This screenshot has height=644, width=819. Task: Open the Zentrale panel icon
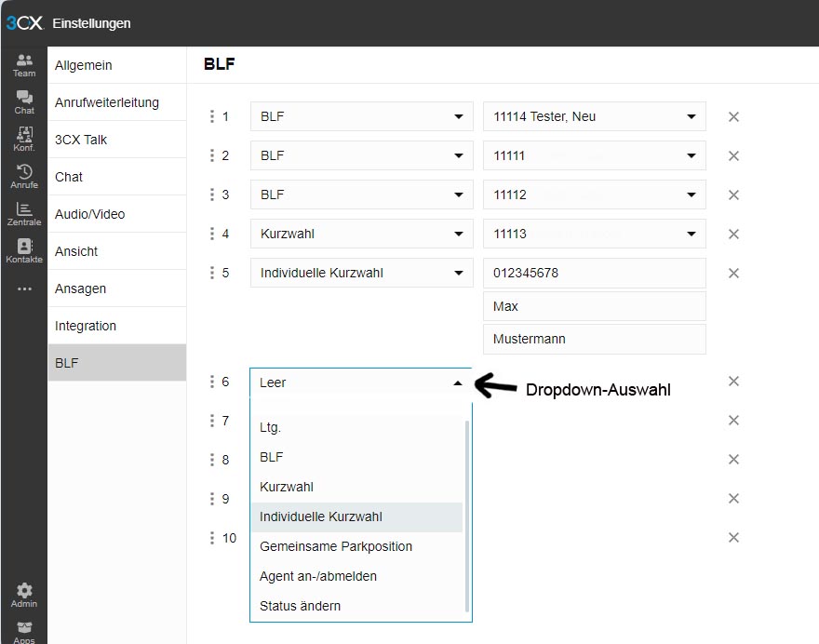point(24,214)
